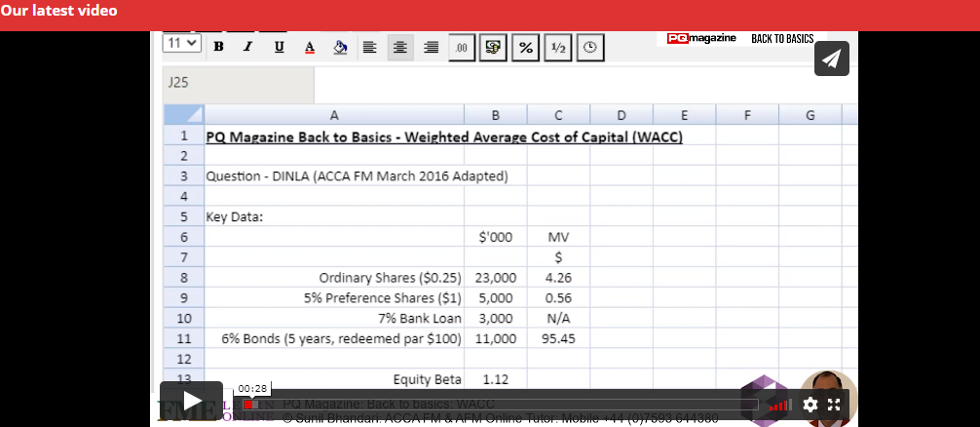Click the decimal places .00 button
The height and width of the screenshot is (427, 980).
click(462, 48)
